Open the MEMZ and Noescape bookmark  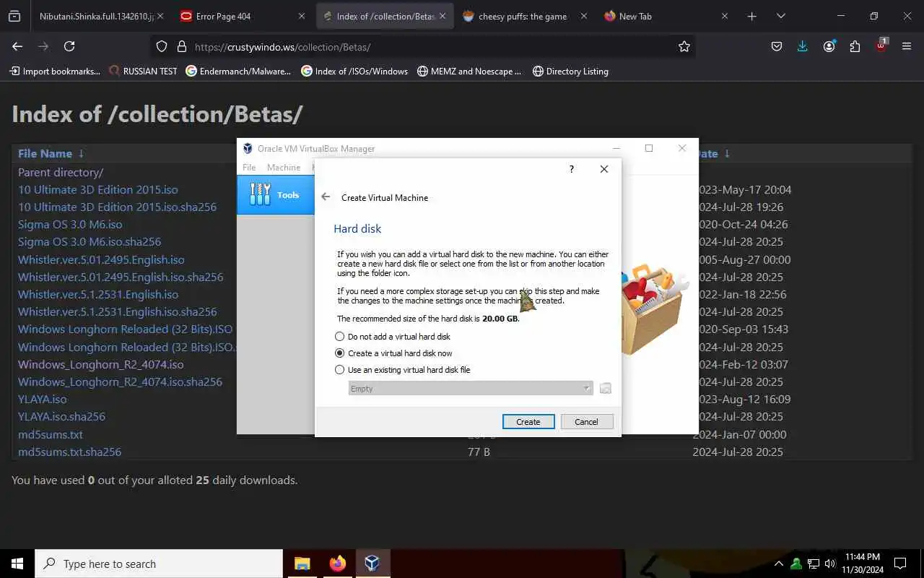tap(469, 71)
